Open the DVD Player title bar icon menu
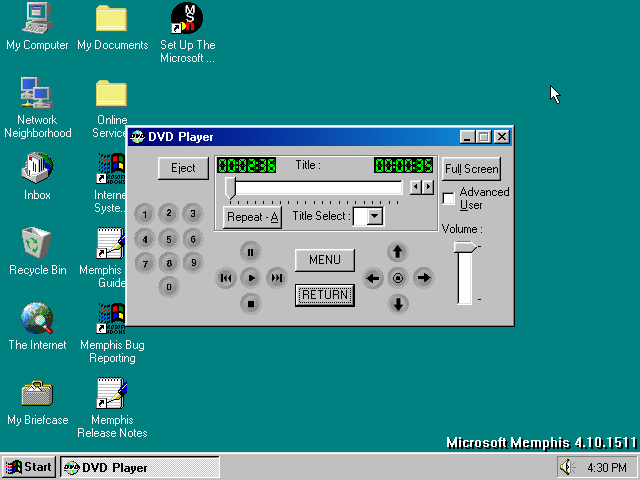 137,137
